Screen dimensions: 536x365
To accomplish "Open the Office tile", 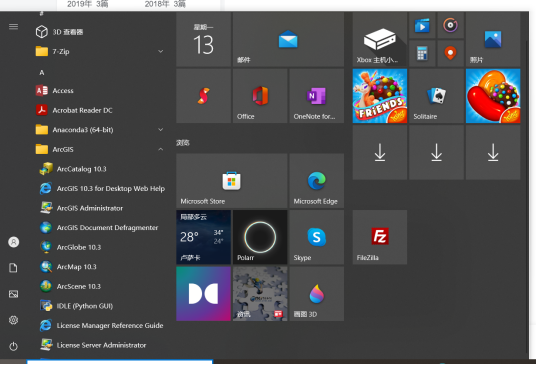I will (260, 96).
